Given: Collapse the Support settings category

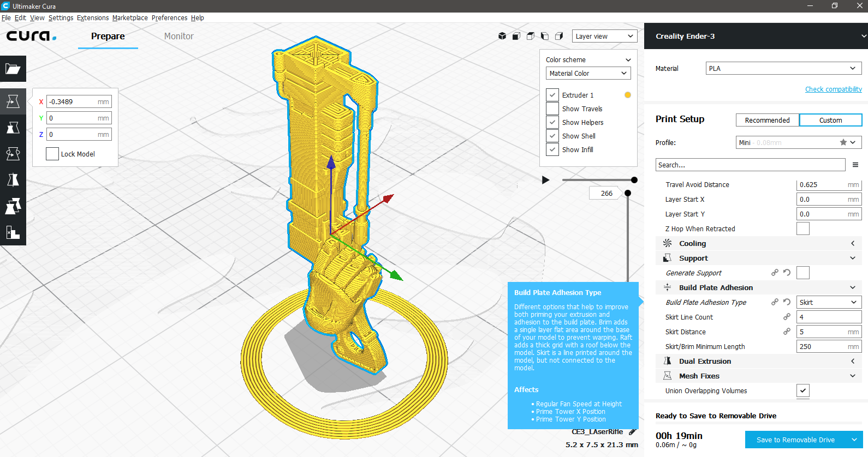Looking at the screenshot, I should (759, 258).
